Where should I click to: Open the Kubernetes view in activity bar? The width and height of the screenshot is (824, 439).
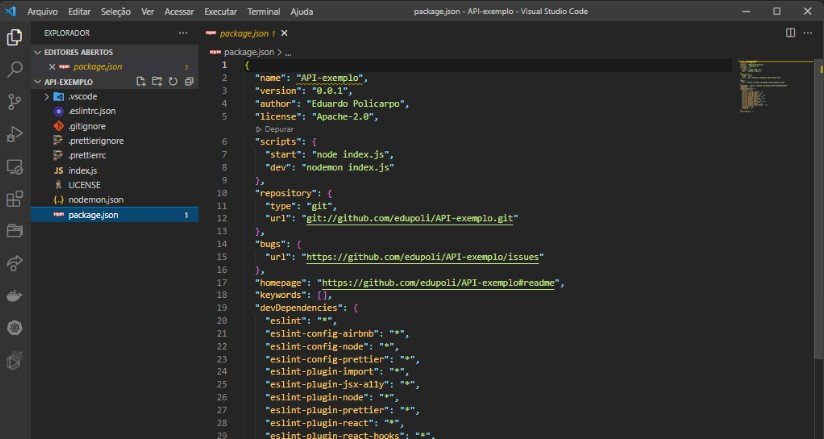tap(15, 328)
